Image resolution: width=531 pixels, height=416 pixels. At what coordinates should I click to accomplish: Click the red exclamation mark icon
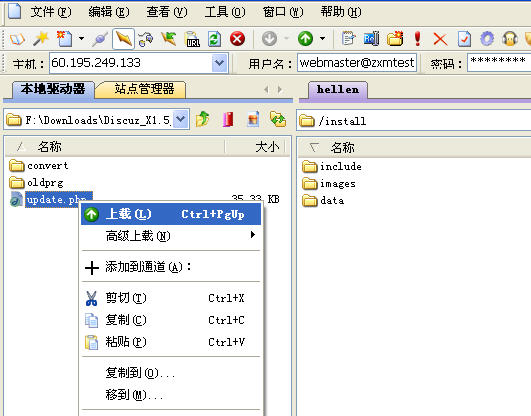[x=418, y=39]
